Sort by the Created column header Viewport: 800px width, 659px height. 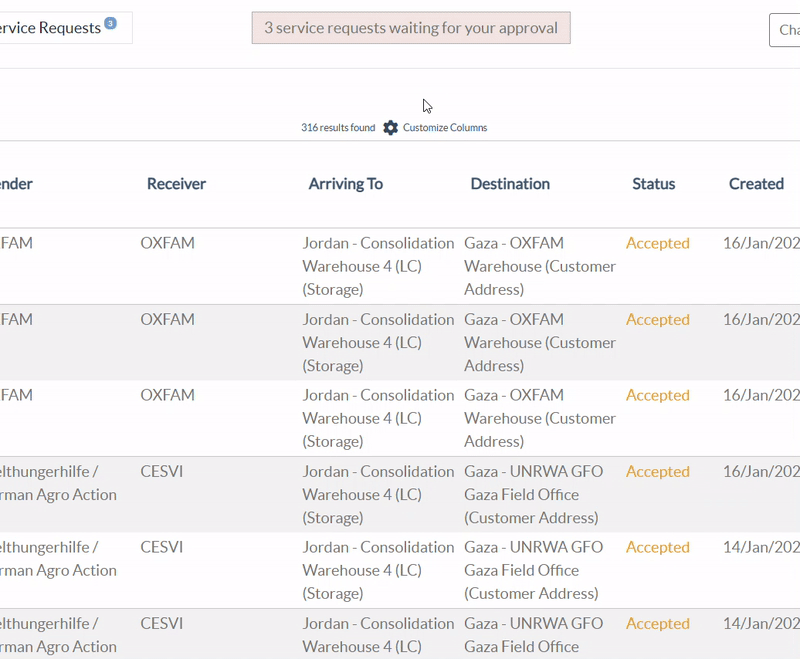point(756,184)
